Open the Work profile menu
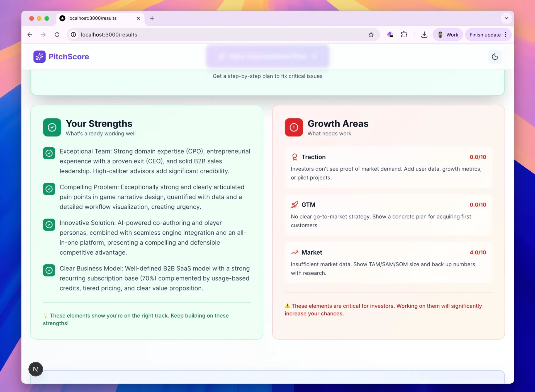Viewport: 535px width, 392px height. coord(448,35)
